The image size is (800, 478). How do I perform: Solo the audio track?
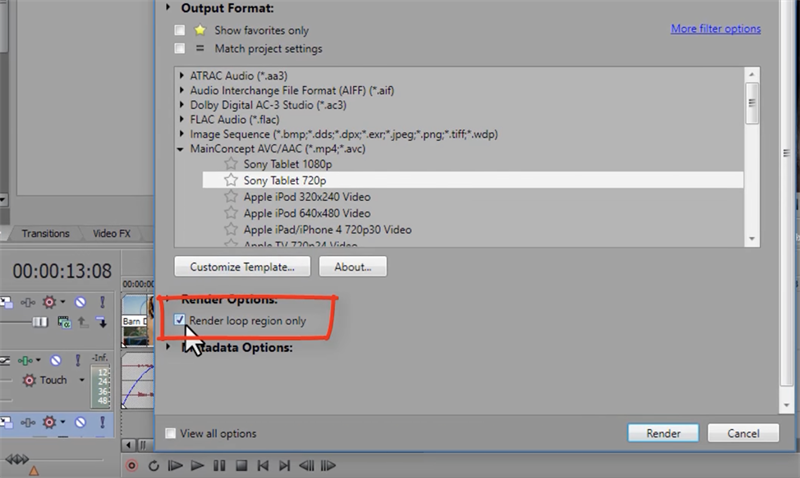pyautogui.click(x=78, y=361)
